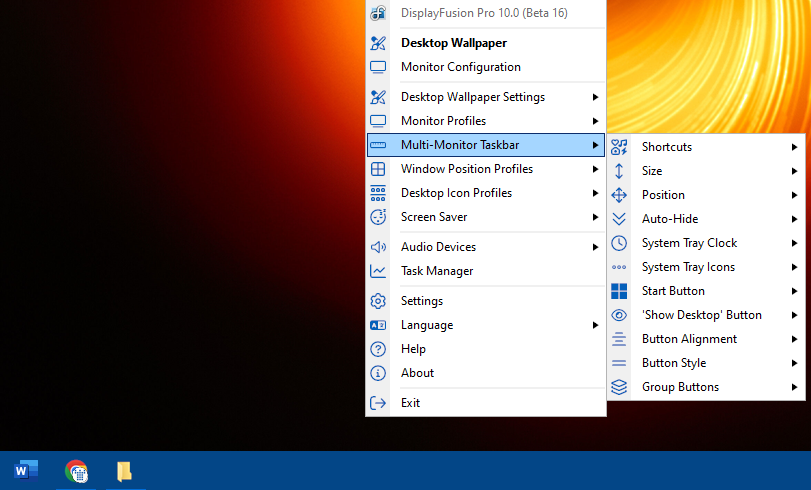Click the Audio Devices speaker icon
The width and height of the screenshot is (811, 490).
pyautogui.click(x=378, y=247)
